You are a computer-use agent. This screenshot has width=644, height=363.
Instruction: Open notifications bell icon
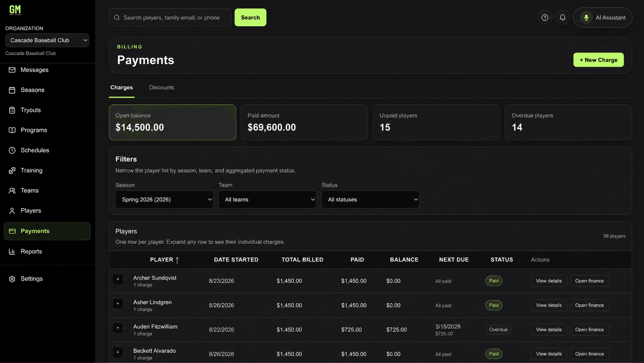563,17
